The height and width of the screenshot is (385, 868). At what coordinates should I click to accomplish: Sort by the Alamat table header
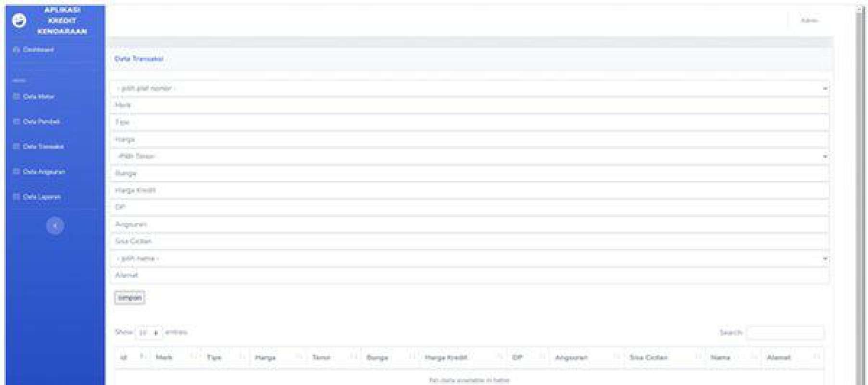click(793, 358)
